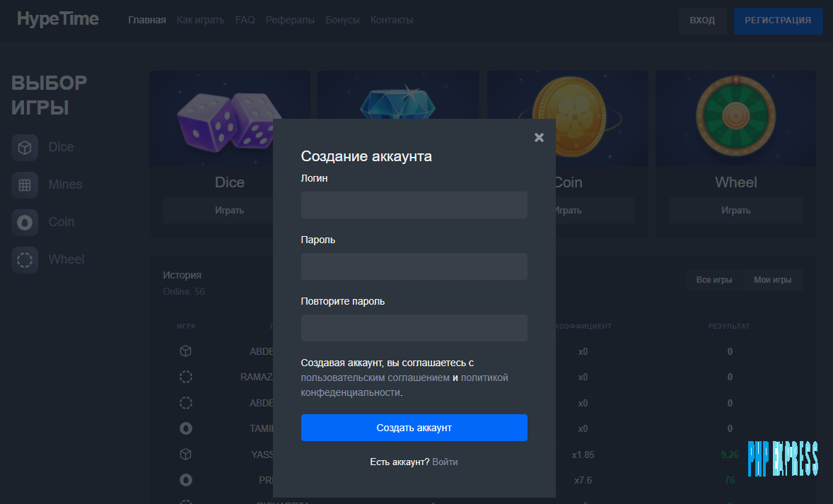Open Coin game from sidebar icon

tap(25, 223)
